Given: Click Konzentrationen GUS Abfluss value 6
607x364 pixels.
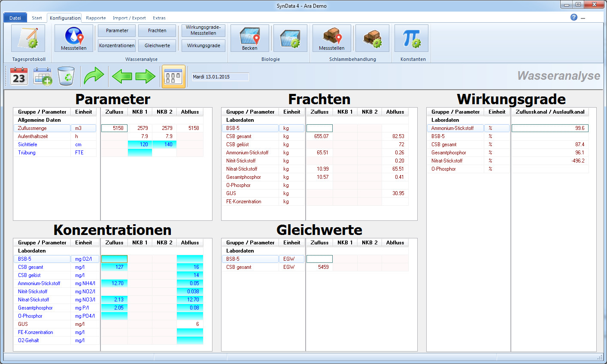Looking at the screenshot, I should [190, 324].
